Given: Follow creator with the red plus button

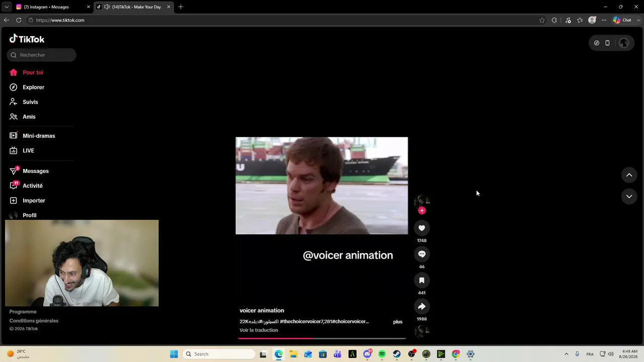Looking at the screenshot, I should pyautogui.click(x=422, y=211).
